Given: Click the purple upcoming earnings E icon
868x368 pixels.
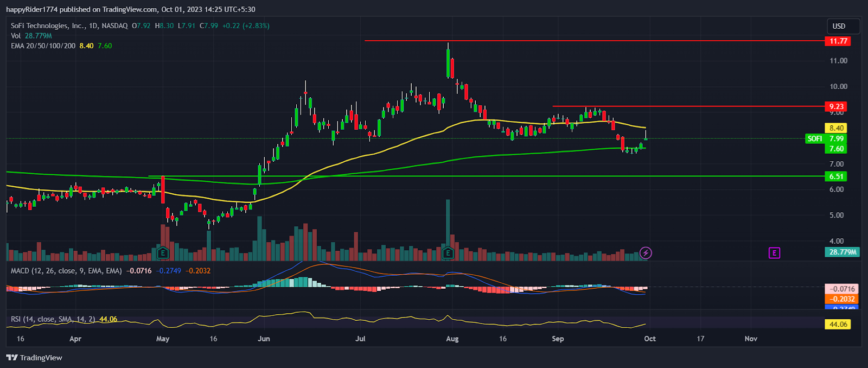Looking at the screenshot, I should [x=774, y=253].
